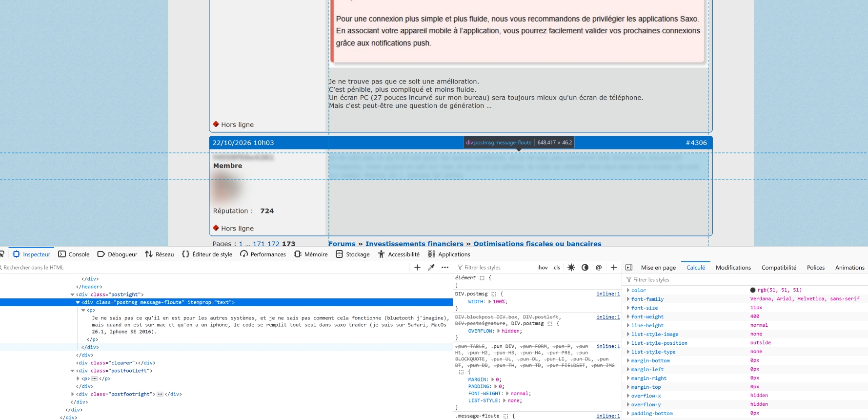Click the selector highlighter icon beside .message-floute rule
The image size is (868, 420).
pyautogui.click(x=506, y=416)
